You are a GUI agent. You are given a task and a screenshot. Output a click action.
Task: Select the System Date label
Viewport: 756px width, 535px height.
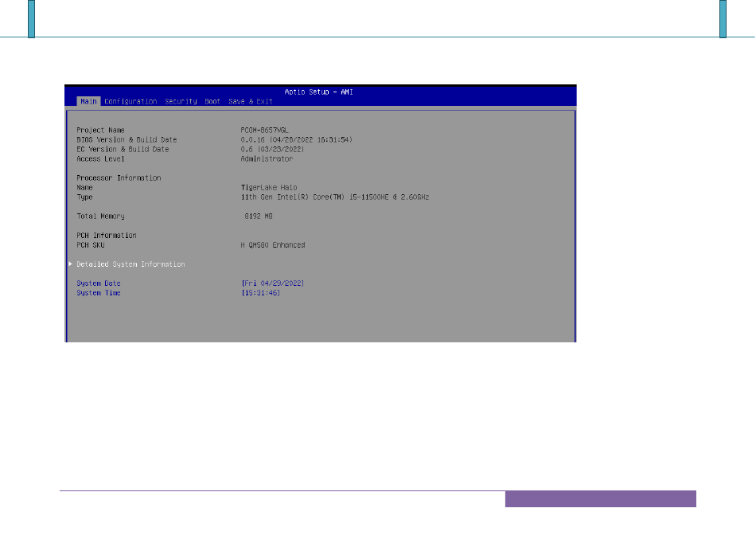(99, 283)
